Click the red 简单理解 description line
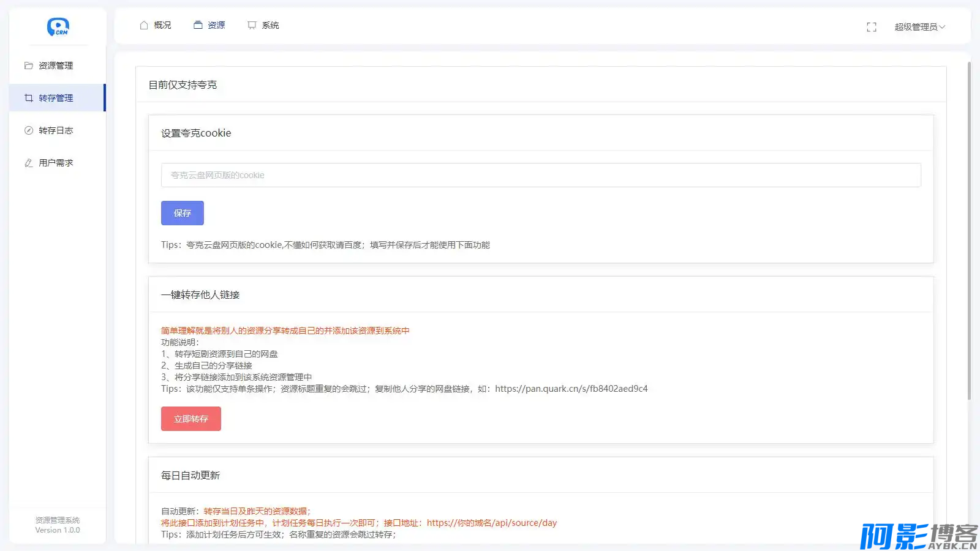 coord(285,331)
